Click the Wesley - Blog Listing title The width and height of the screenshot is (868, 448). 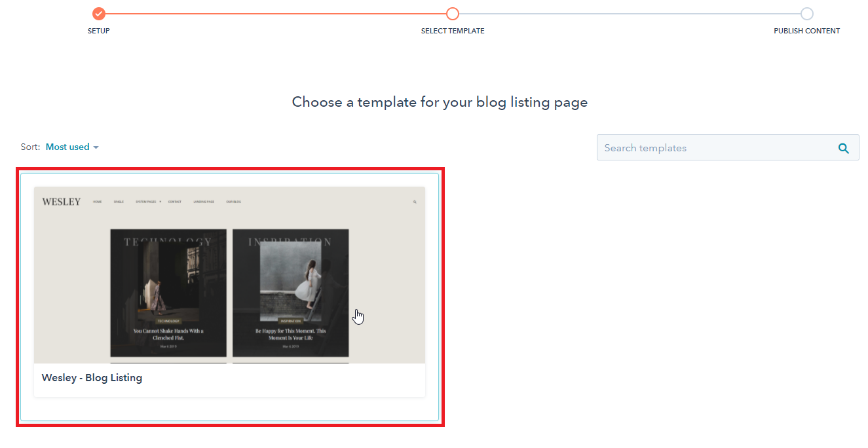pos(92,378)
